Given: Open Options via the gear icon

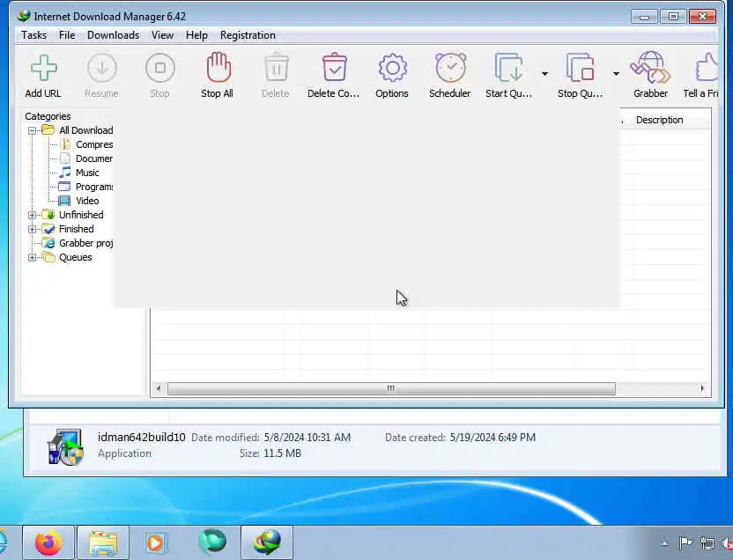Looking at the screenshot, I should point(392,68).
